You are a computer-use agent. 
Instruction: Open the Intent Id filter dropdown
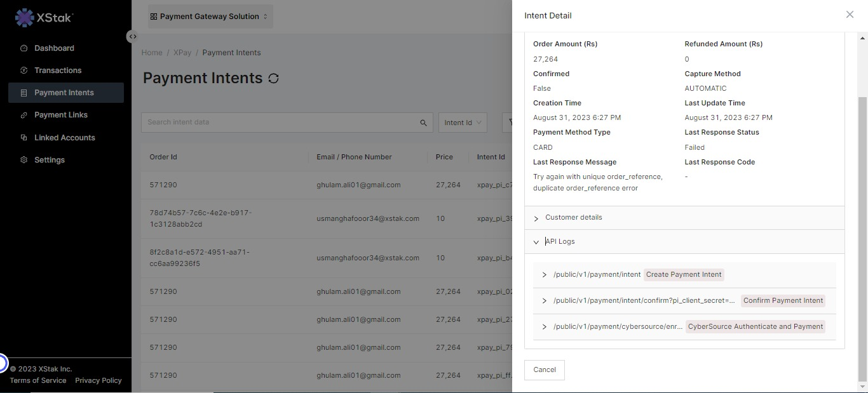pyautogui.click(x=463, y=123)
